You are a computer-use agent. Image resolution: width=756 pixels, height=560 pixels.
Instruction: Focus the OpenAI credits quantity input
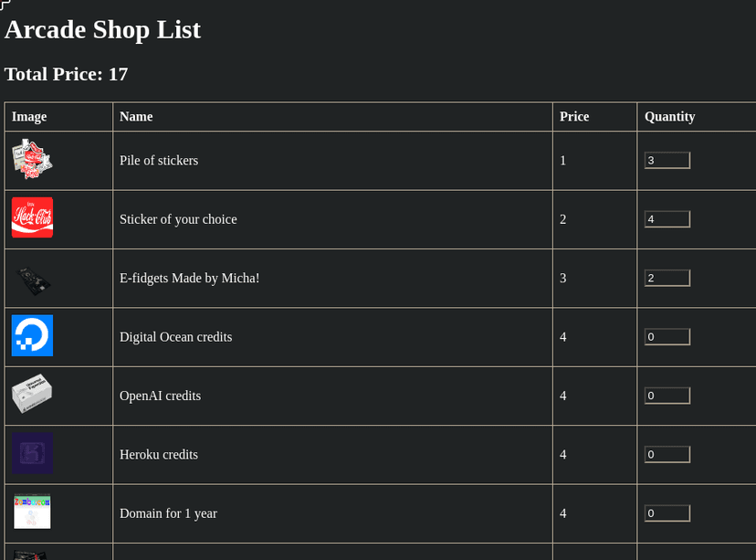coord(667,396)
